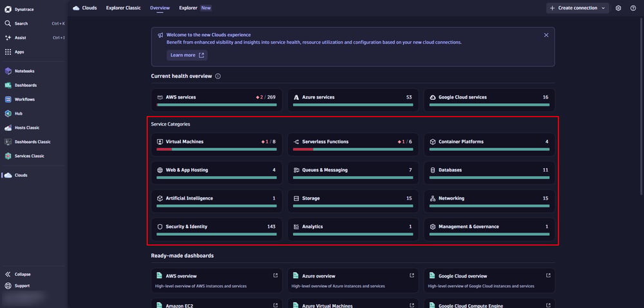Open the help question mark icon
This screenshot has height=308, width=644.
pyautogui.click(x=633, y=8)
